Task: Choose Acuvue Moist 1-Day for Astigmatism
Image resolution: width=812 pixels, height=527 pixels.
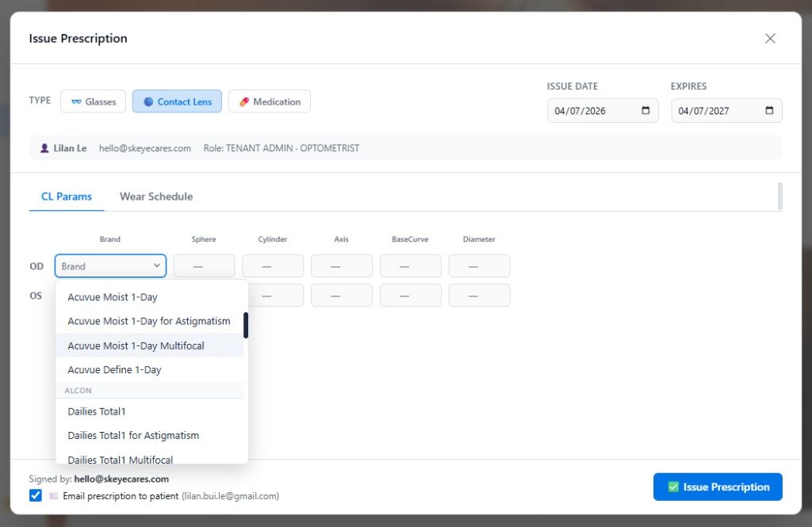Action: (149, 321)
